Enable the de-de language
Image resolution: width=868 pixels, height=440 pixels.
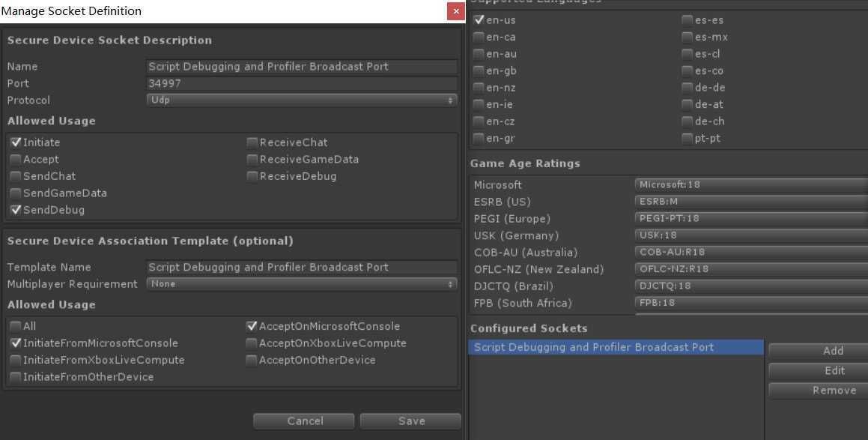coord(688,88)
